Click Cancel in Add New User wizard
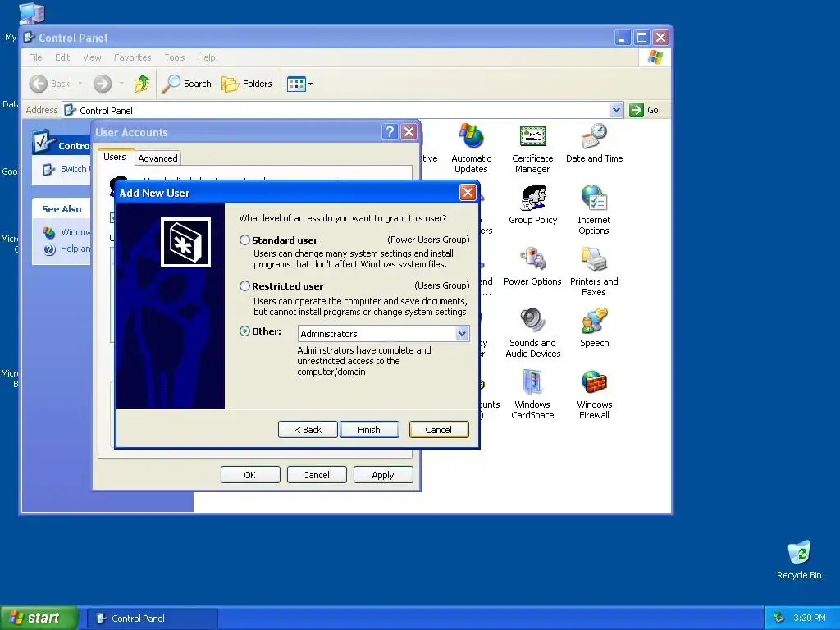 point(439,430)
